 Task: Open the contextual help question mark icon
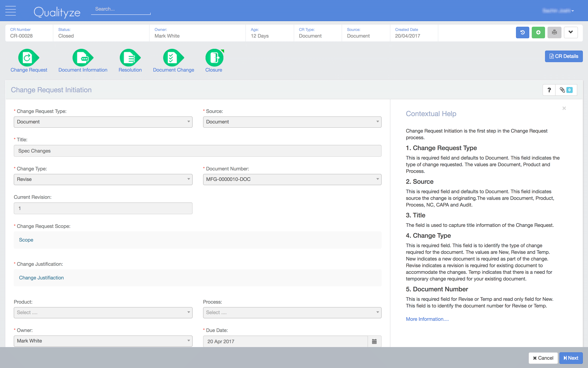[x=549, y=90]
